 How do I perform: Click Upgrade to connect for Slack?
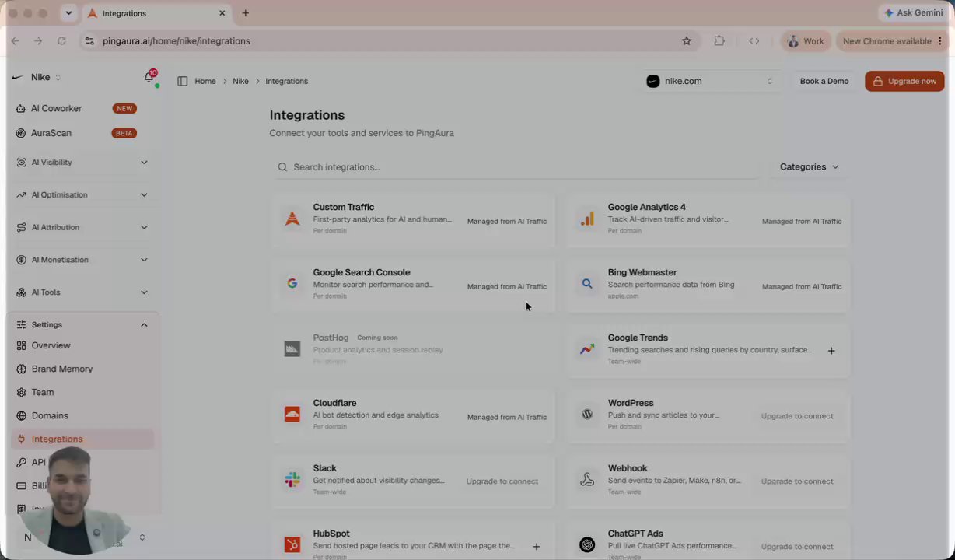(502, 481)
